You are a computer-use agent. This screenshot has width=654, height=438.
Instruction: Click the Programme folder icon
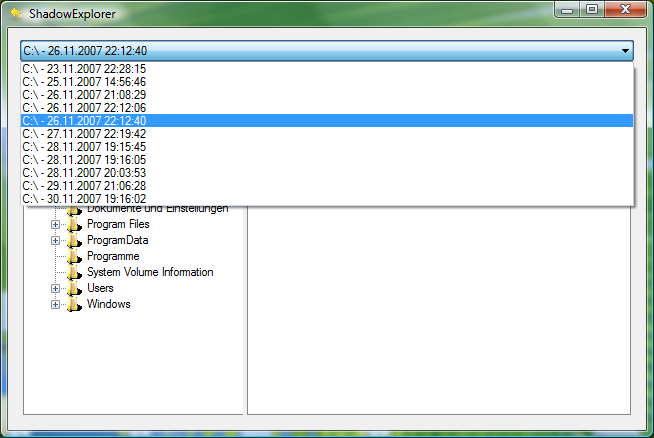(74, 256)
